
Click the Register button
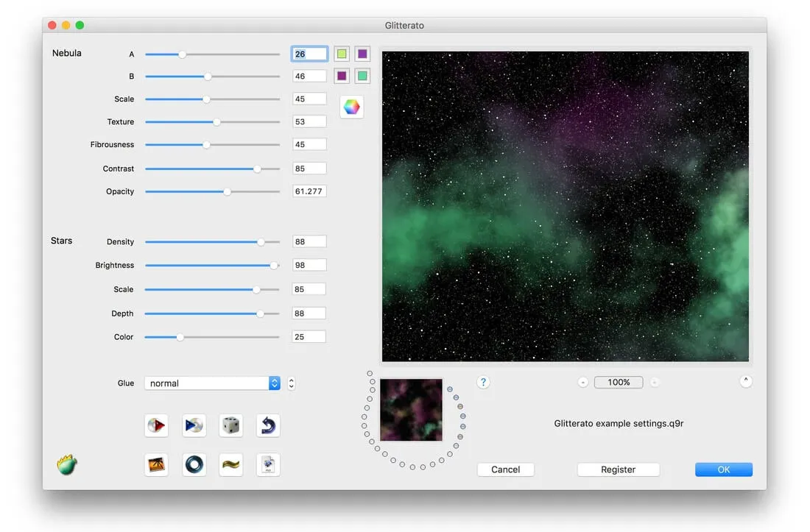pyautogui.click(x=618, y=469)
